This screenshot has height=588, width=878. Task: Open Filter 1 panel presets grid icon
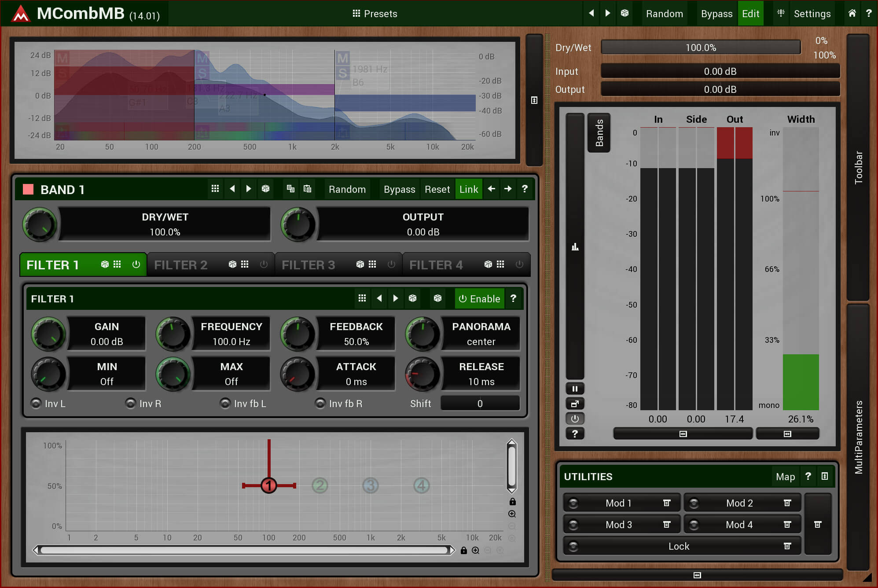click(362, 298)
